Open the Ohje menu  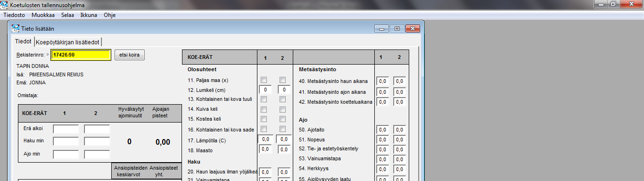(x=109, y=15)
